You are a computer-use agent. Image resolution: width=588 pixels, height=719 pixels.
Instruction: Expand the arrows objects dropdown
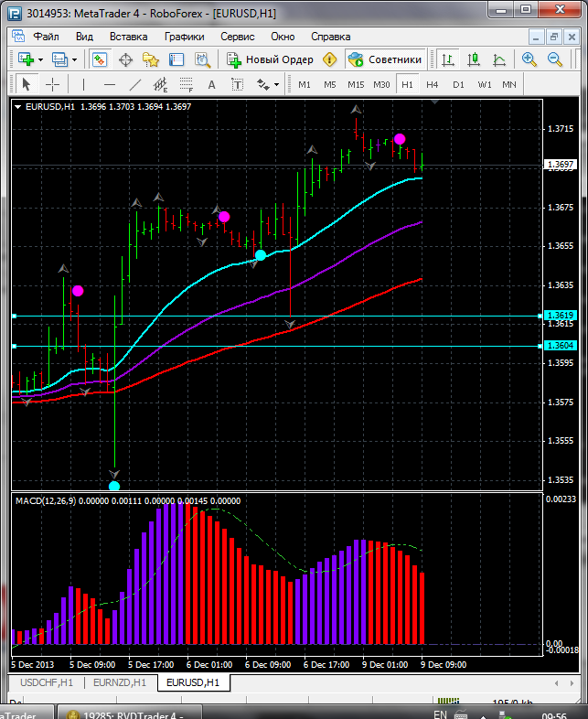[x=276, y=84]
